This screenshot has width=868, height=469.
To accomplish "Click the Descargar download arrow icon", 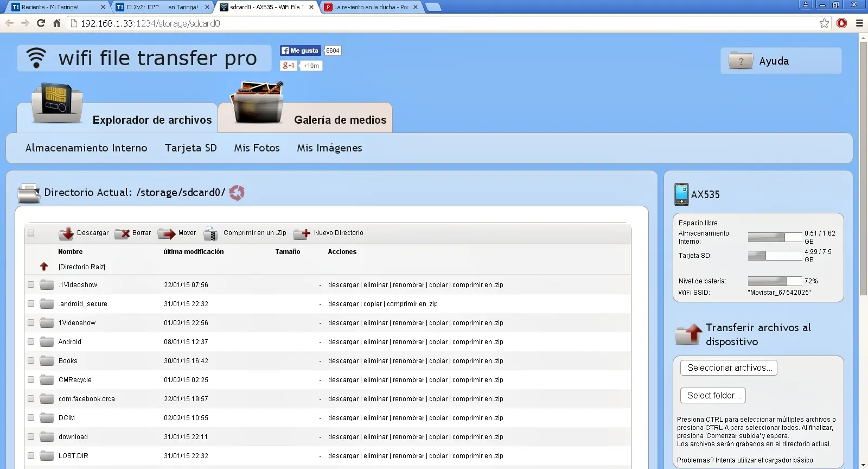I will 67,233.
